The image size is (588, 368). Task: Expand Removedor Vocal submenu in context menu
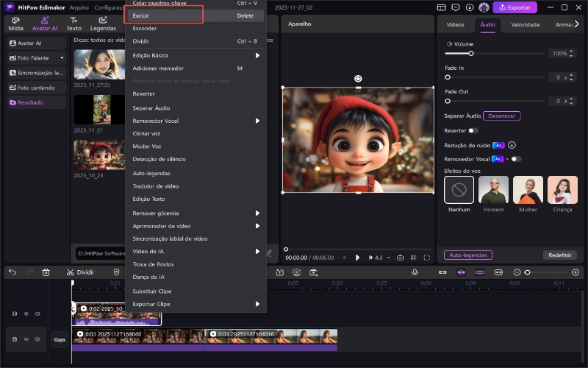[257, 121]
